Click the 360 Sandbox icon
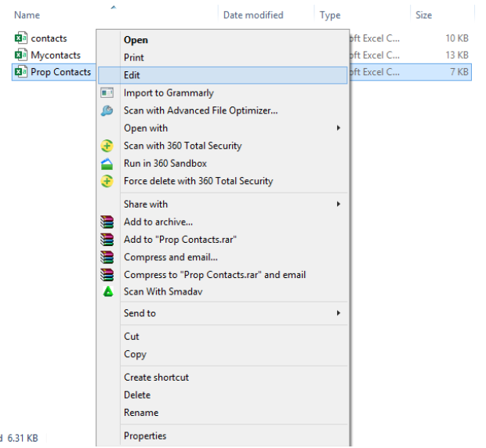The image size is (486, 448). [107, 164]
